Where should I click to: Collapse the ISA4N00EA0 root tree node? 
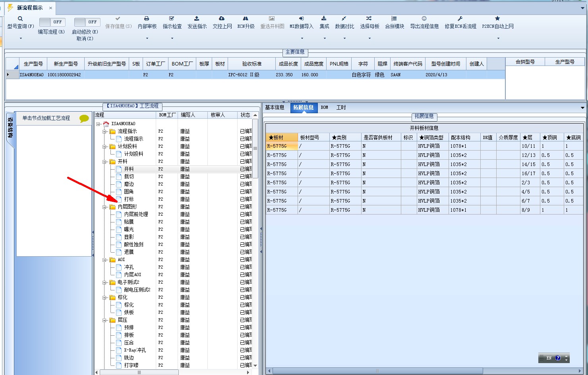coord(99,124)
